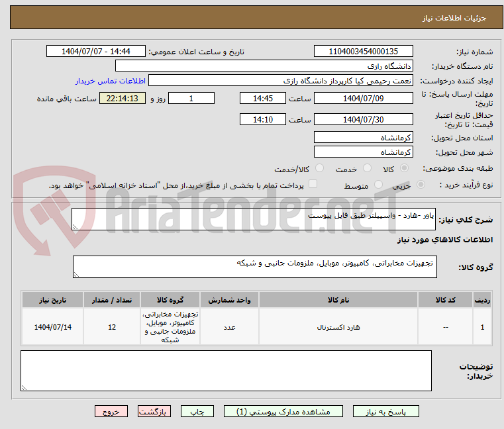Click the quantity cell showing 12
Screen dimensions: 504x429
(111, 327)
